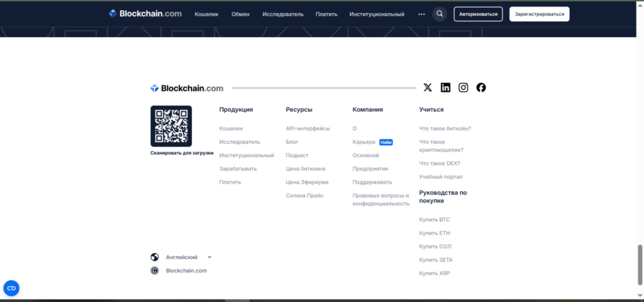644x302 pixels.
Task: Click the QR code download image
Action: 171,126
